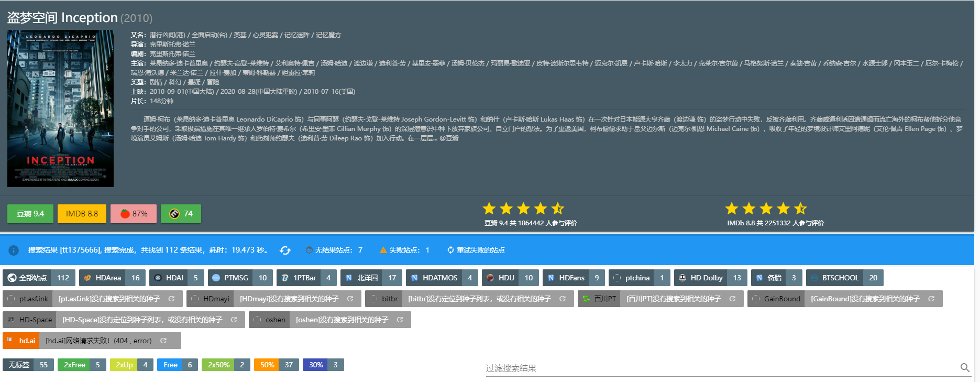
Task: Click the PTMSG site logo icon
Action: 216,278
